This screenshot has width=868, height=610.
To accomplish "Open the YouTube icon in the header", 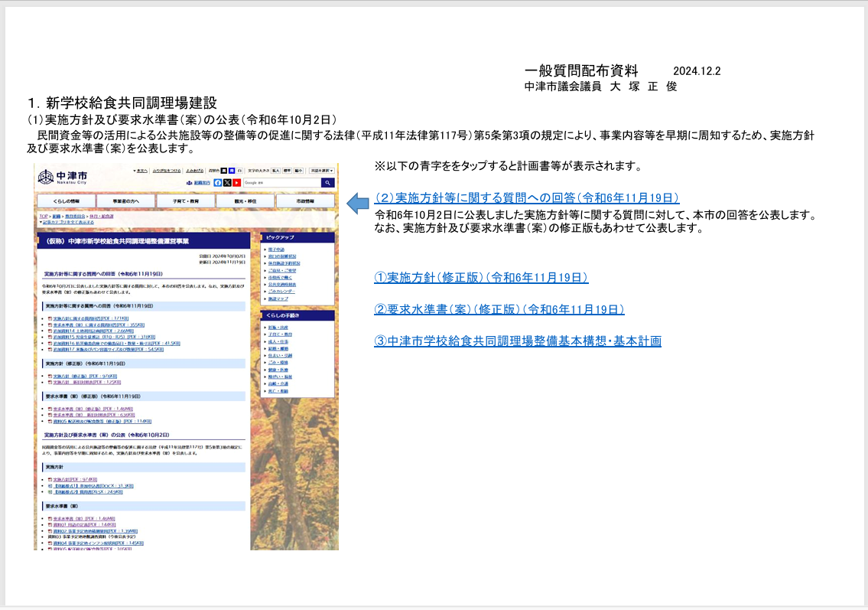I will [x=236, y=183].
